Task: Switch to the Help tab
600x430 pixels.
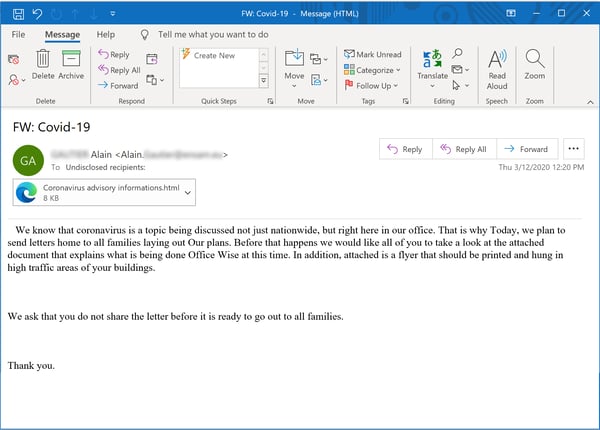Action: (x=105, y=34)
